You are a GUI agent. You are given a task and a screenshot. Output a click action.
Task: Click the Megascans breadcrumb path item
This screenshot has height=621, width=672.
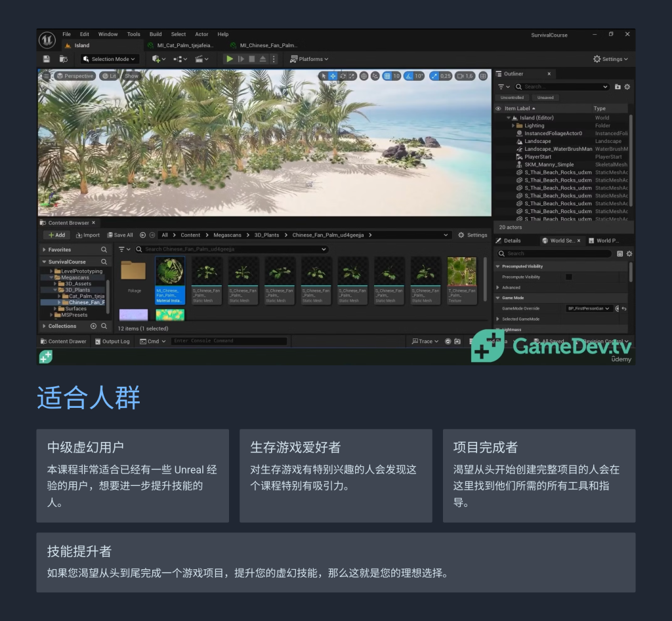pos(227,235)
